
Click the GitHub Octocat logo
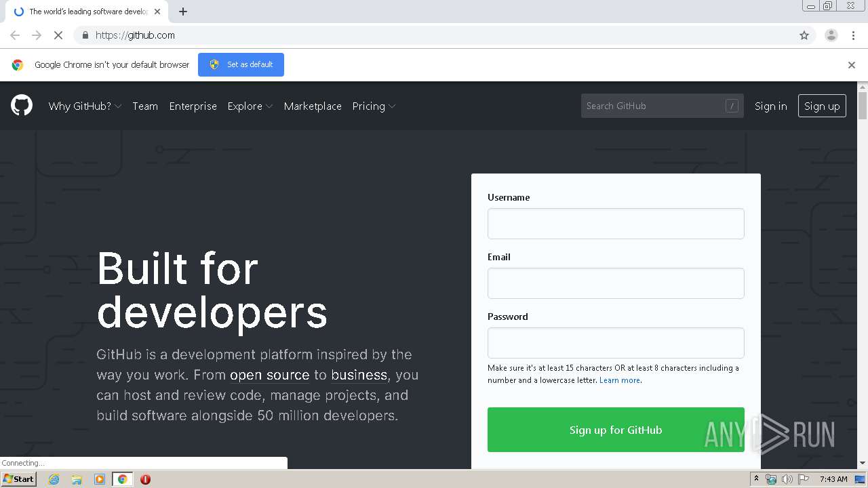pos(22,106)
